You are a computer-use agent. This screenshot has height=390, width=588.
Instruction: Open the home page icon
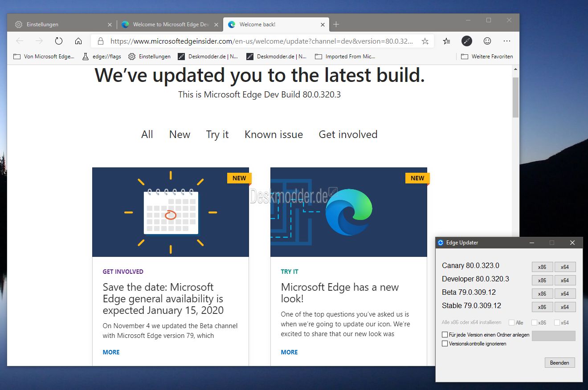coord(78,41)
